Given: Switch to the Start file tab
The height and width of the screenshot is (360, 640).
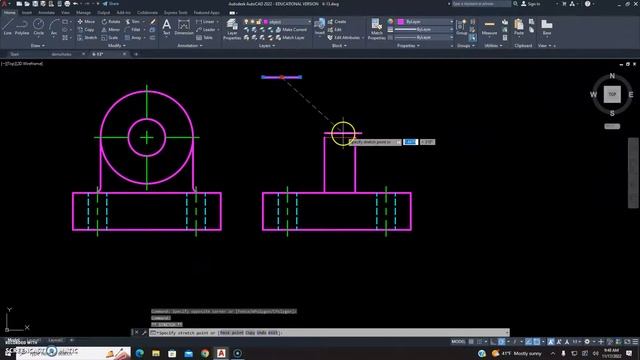Looking at the screenshot, I should pos(15,54).
